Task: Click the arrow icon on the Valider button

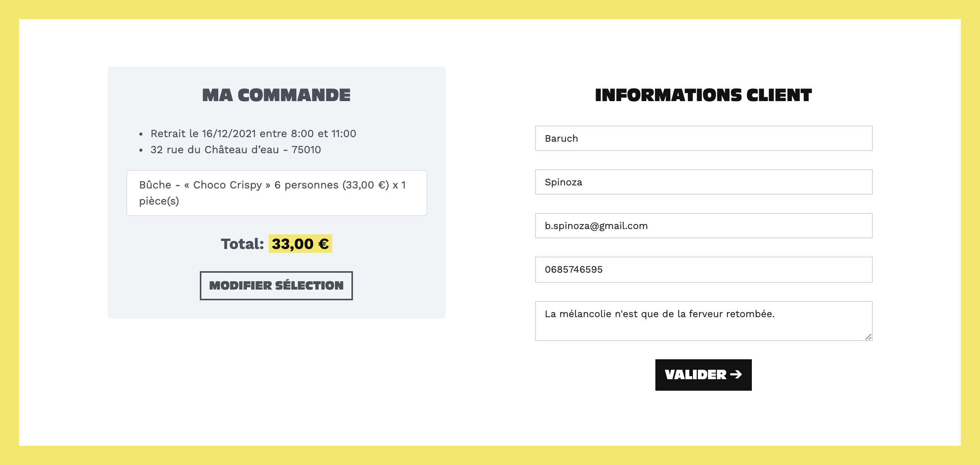Action: coord(736,374)
